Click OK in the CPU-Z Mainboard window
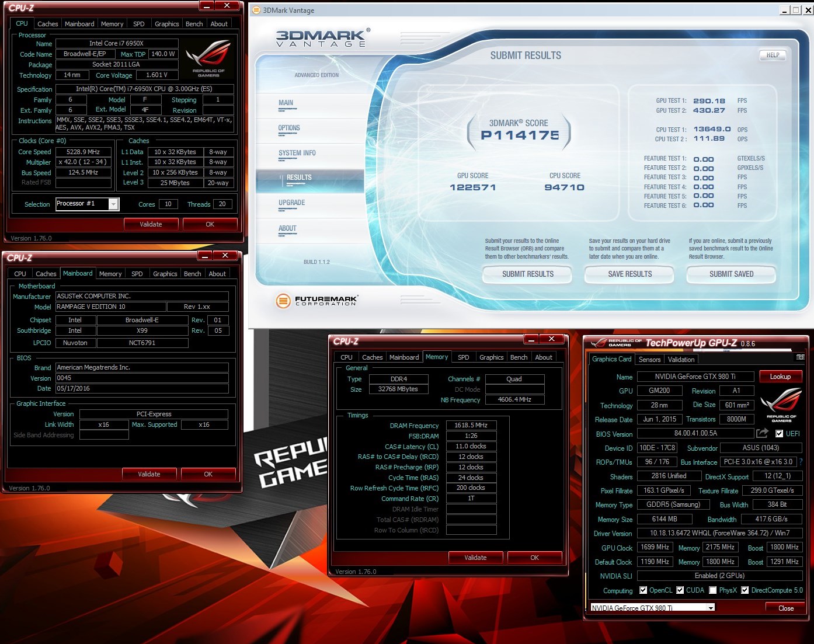Image resolution: width=814 pixels, height=644 pixels. pos(208,474)
